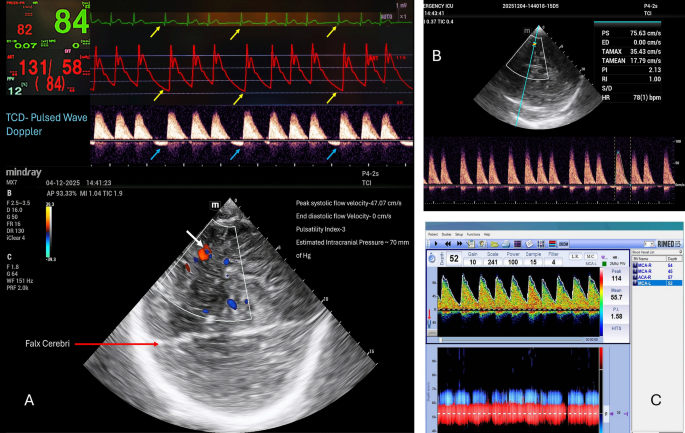
Task: Select the ACA-R vessel entry in list
Action: pos(644,277)
